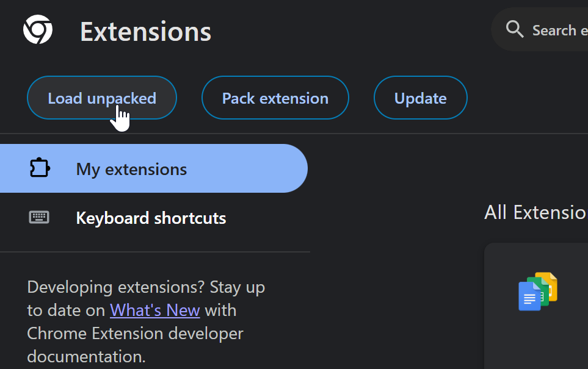Click the My extensions puzzle piece icon
The width and height of the screenshot is (588, 369).
coord(40,168)
